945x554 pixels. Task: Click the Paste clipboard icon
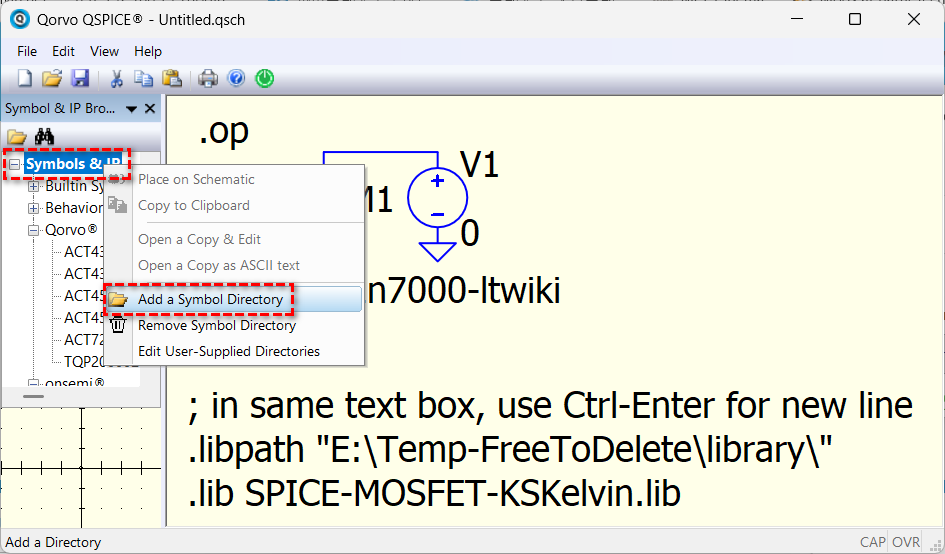point(172,78)
